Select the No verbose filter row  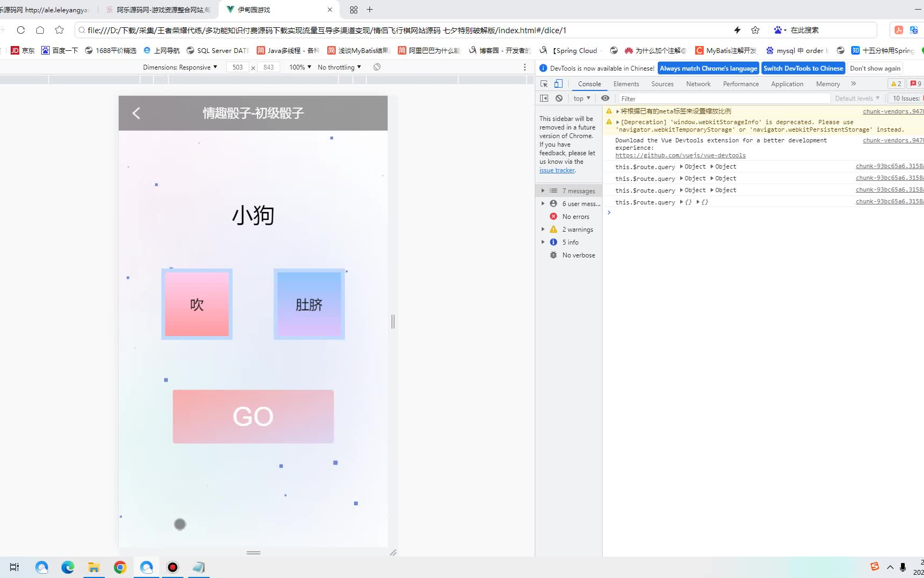pyautogui.click(x=568, y=255)
